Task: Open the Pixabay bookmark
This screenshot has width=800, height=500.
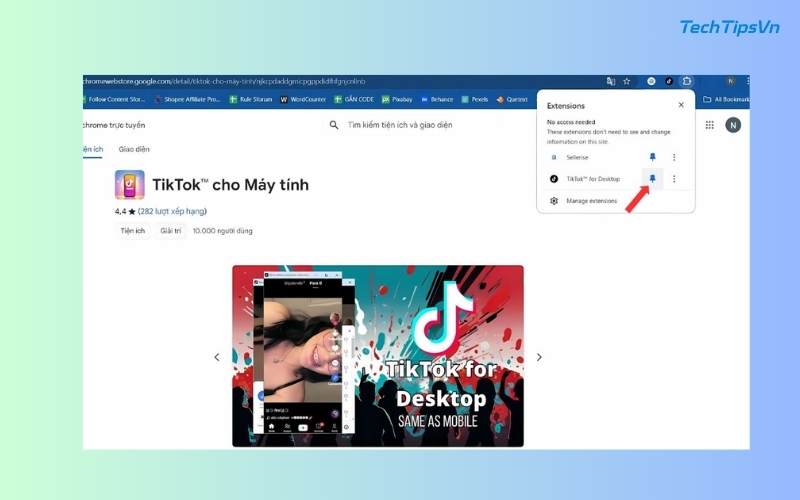Action: pyautogui.click(x=397, y=99)
